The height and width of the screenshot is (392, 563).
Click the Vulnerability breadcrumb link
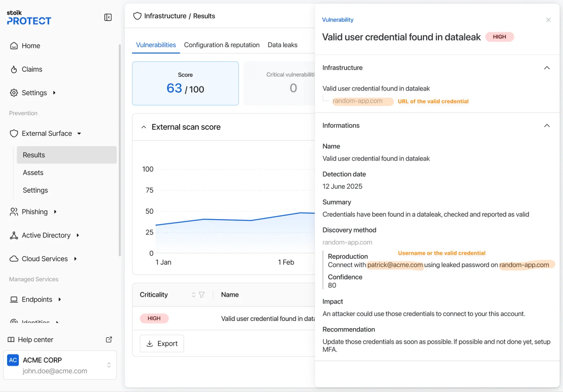(337, 20)
